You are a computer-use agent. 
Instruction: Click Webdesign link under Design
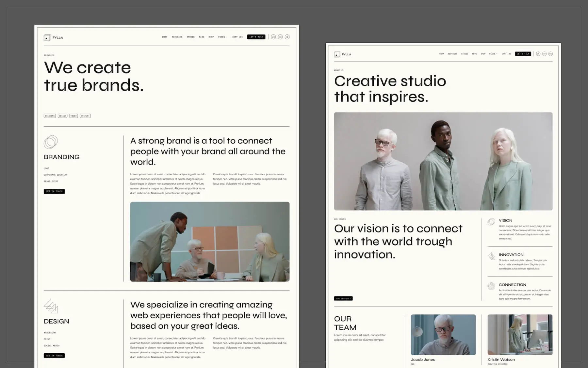[50, 333]
